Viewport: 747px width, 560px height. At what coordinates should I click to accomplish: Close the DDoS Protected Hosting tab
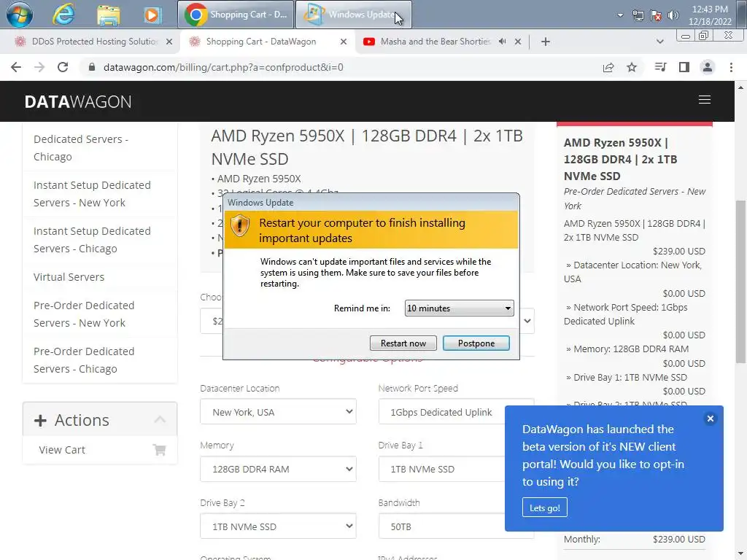pyautogui.click(x=169, y=42)
